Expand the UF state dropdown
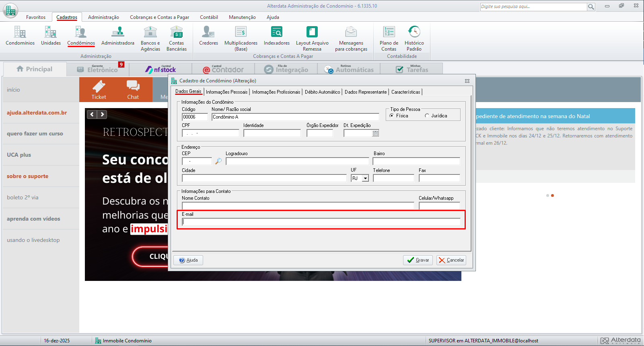Viewport: 644px width, 346px height. pos(365,178)
